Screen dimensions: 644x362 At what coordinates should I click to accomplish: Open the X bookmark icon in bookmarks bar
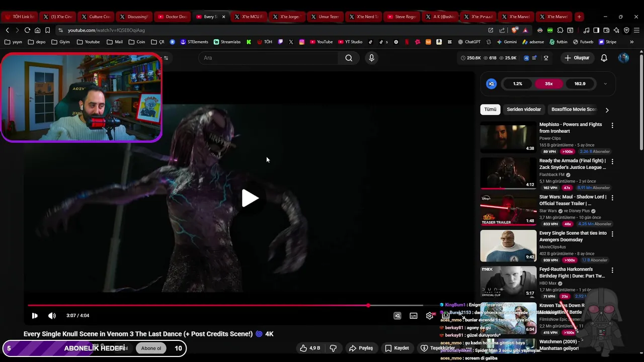point(291,42)
